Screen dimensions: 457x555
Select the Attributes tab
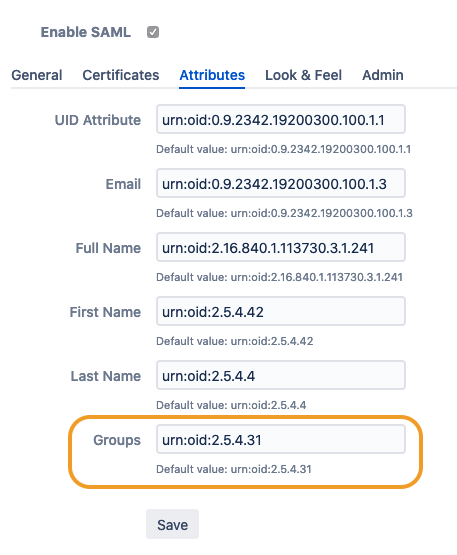point(212,75)
